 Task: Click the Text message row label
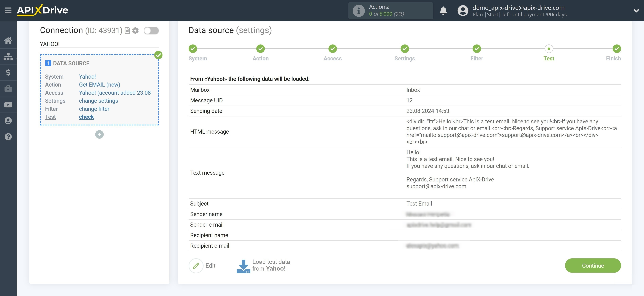[x=207, y=172]
